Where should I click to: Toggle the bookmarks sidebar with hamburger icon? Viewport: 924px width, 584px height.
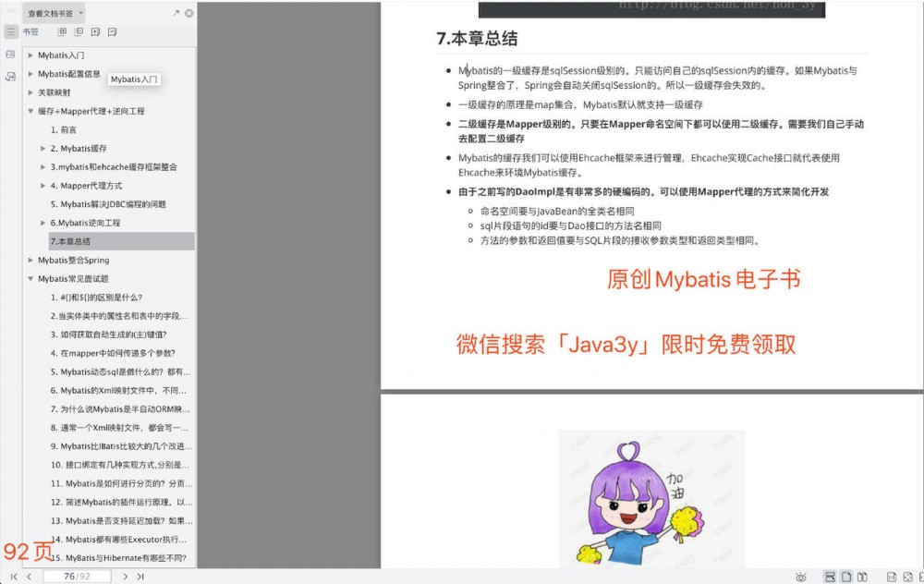point(11,31)
